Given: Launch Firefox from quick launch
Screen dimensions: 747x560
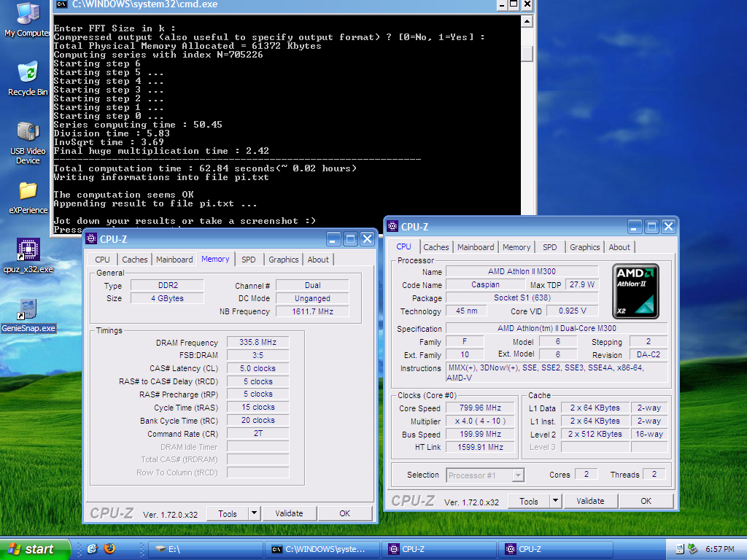Looking at the screenshot, I should (109, 548).
